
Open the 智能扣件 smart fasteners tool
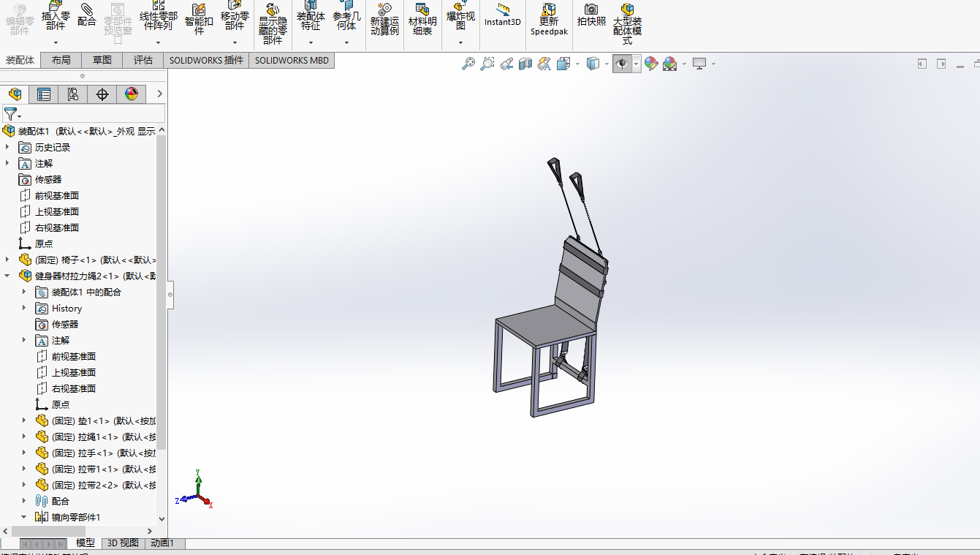click(x=199, y=20)
